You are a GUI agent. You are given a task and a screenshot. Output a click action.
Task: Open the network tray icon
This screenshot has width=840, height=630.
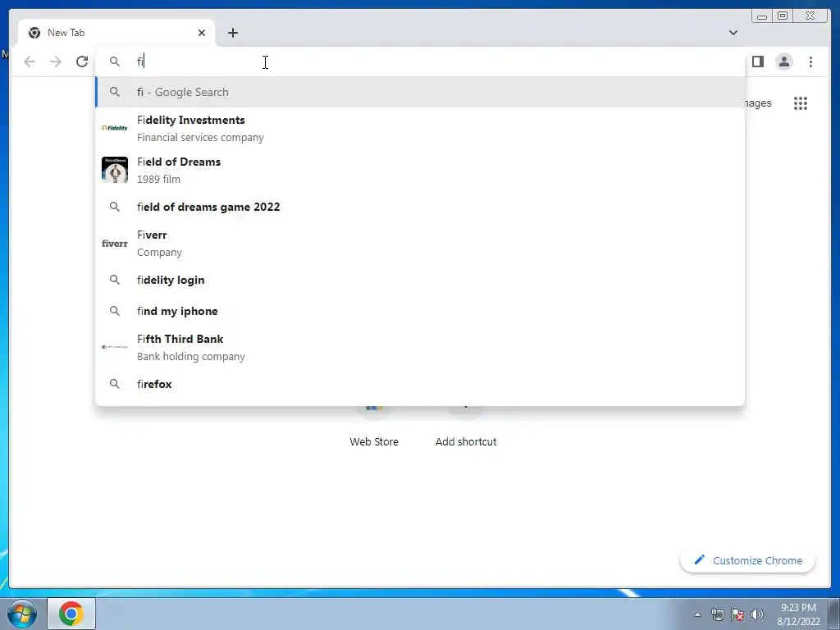tap(717, 614)
